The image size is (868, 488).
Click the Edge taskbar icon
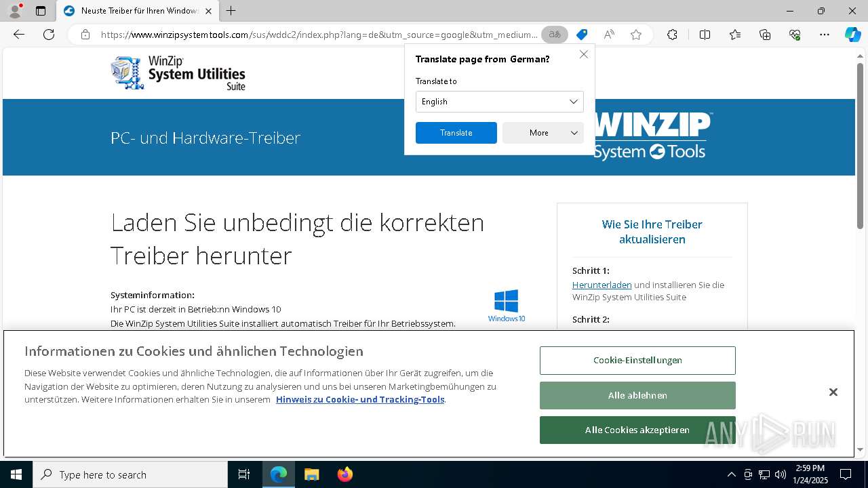point(279,474)
